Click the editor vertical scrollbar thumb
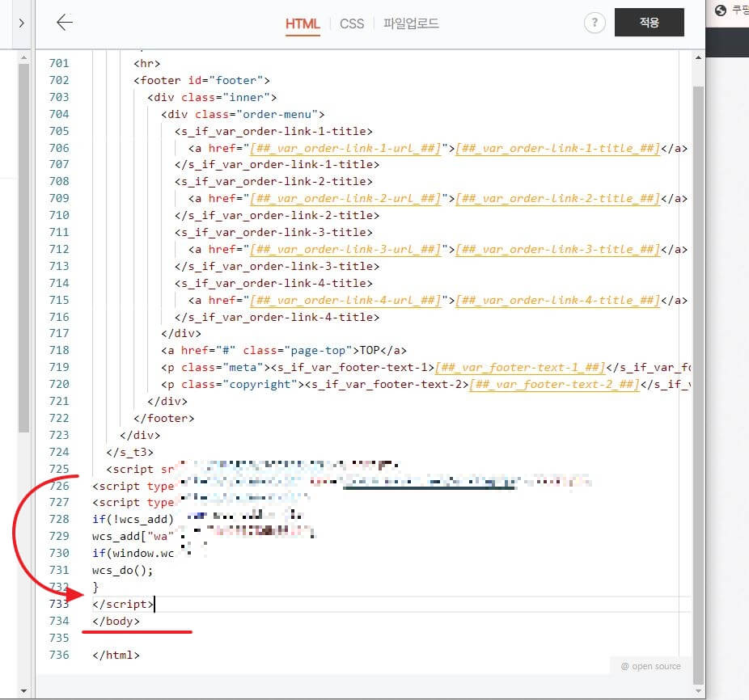This screenshot has height=700, width=749. point(698,385)
